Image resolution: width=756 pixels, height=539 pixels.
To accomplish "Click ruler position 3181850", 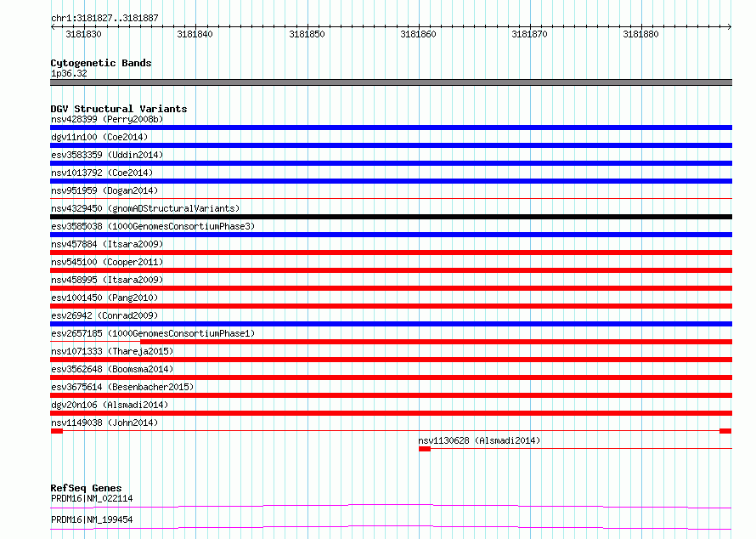I will [307, 34].
